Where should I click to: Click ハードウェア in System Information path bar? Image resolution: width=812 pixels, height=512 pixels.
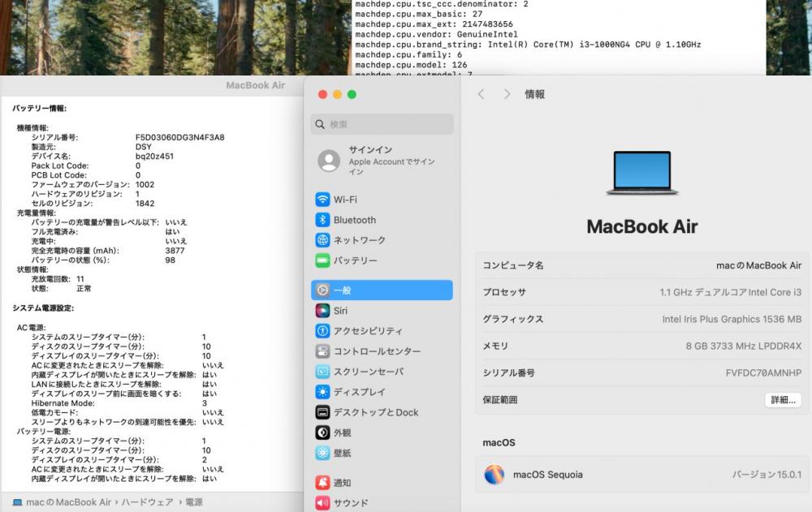[x=148, y=502]
